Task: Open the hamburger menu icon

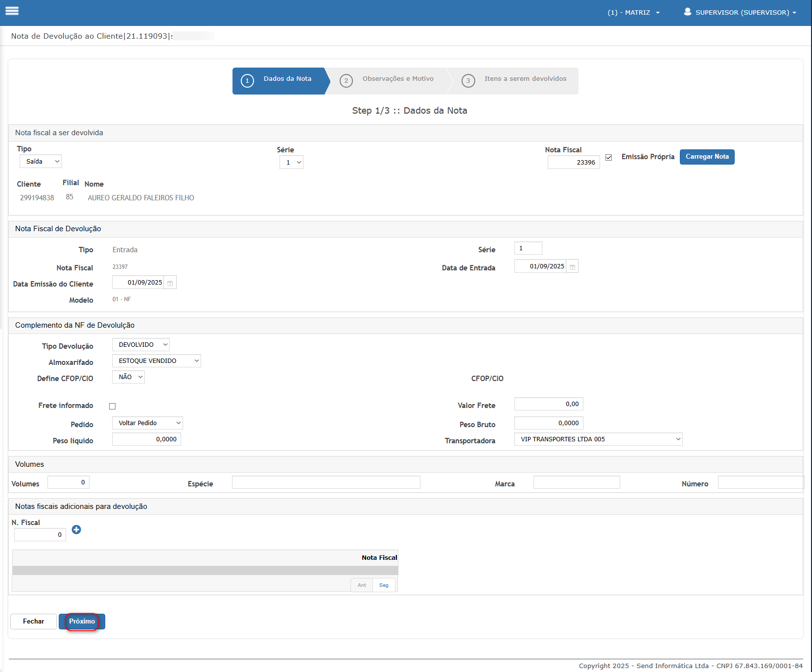Action: [12, 11]
